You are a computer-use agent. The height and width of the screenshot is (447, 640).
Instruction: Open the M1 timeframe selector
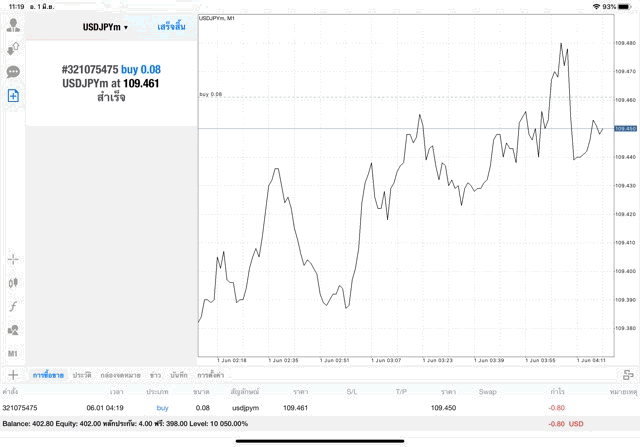click(14, 354)
